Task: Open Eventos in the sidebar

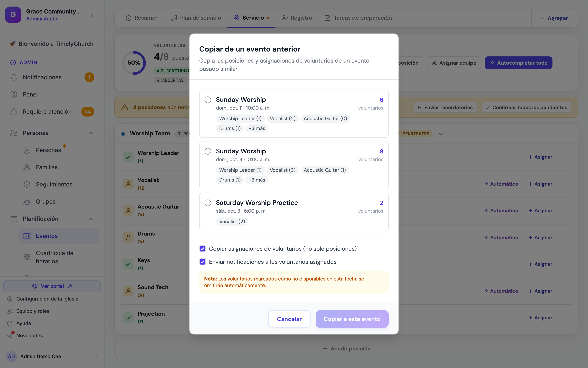Action: pyautogui.click(x=58, y=236)
